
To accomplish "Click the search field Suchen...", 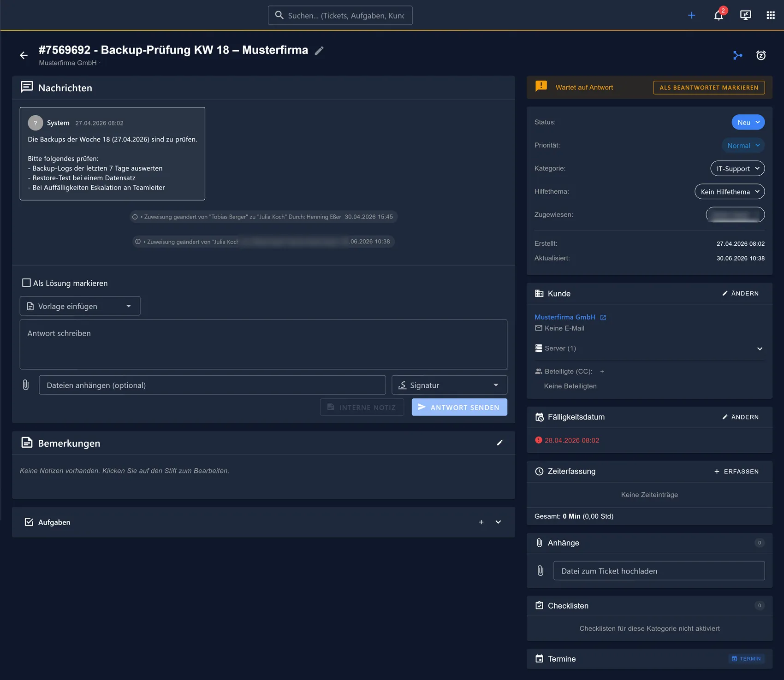I will point(340,15).
